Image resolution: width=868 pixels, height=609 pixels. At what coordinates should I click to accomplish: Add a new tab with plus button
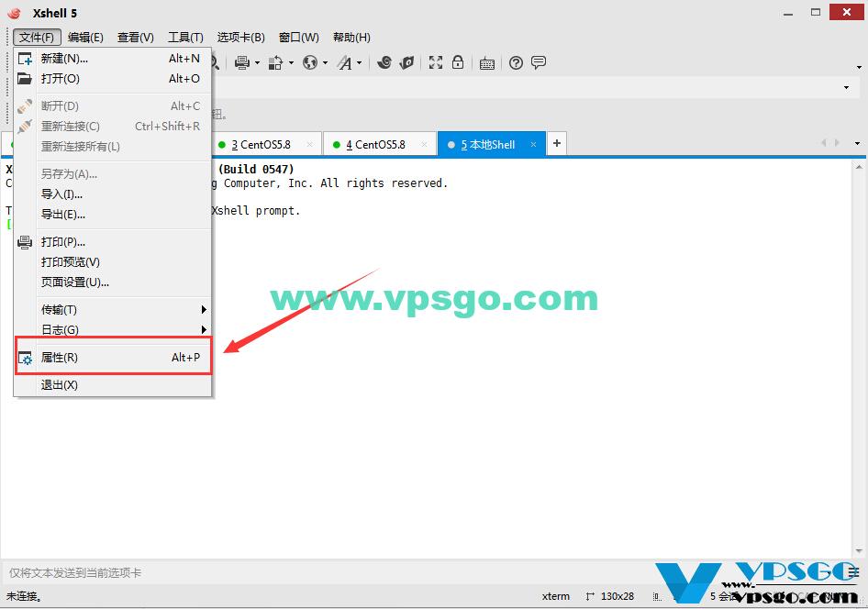557,143
